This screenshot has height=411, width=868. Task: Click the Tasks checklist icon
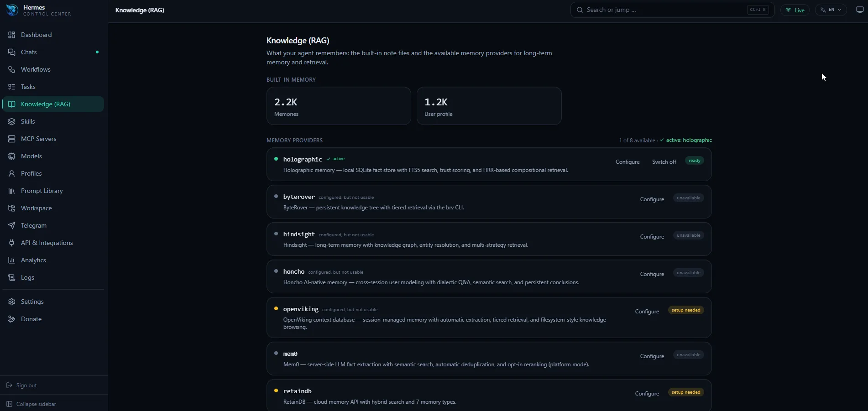coord(11,87)
